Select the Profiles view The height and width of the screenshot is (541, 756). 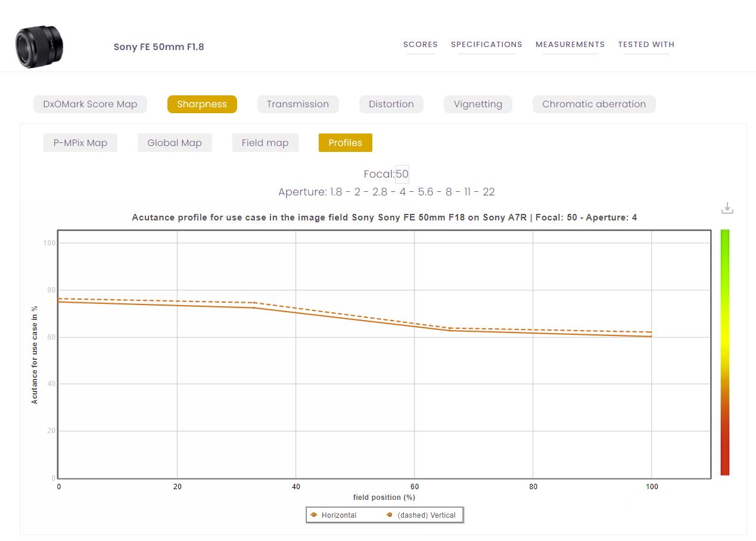click(346, 143)
